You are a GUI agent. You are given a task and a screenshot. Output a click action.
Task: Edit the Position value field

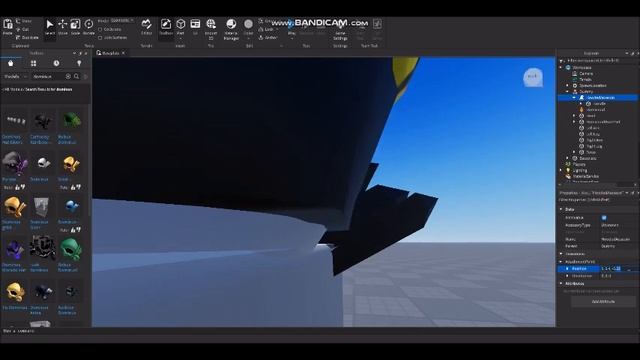tap(618, 269)
